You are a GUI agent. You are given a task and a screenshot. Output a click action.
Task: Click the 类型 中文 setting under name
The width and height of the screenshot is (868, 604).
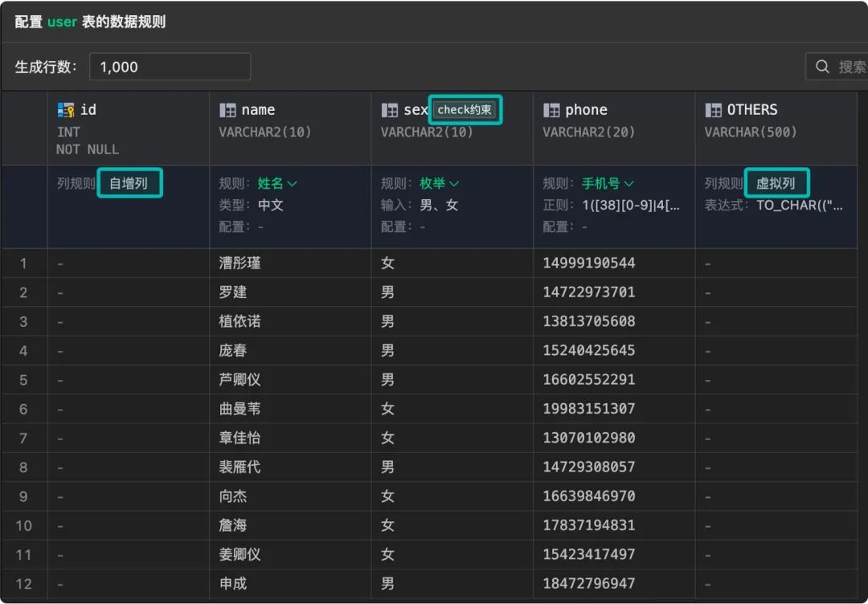click(252, 205)
